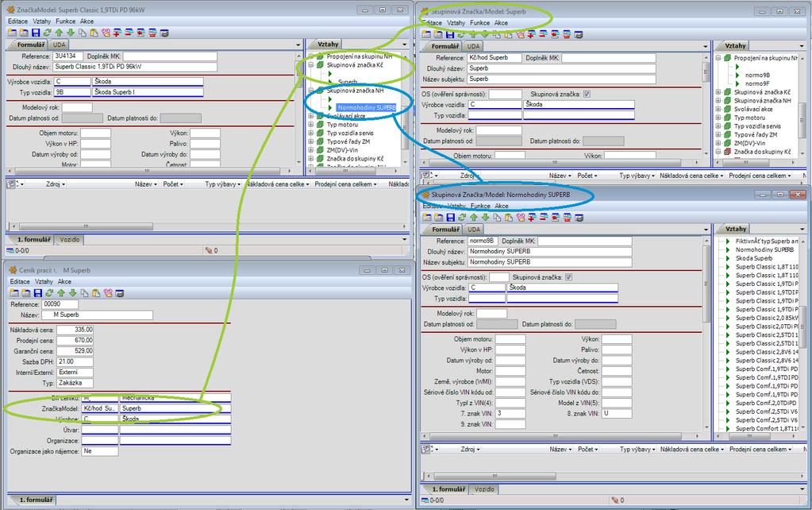Click Sazba DPH field in Ceník prací
812x510 pixels.
pyautogui.click(x=75, y=361)
